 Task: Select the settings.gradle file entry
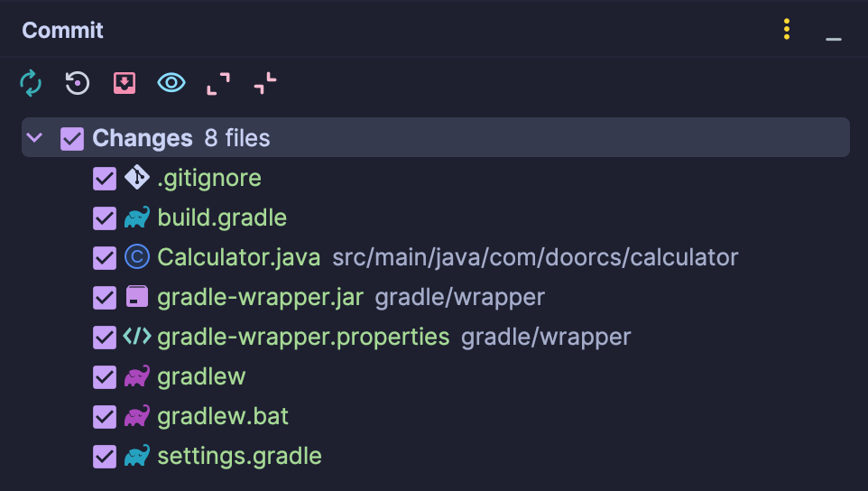(239, 456)
